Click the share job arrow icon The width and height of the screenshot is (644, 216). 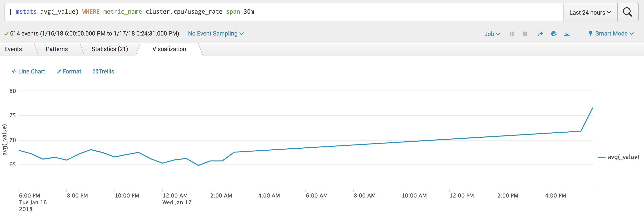(540, 34)
